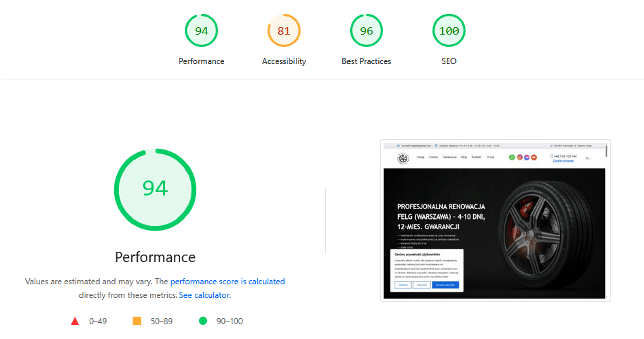This screenshot has width=644, height=339.
Task: Click the green circle 90–100 legend icon
Action: click(203, 321)
